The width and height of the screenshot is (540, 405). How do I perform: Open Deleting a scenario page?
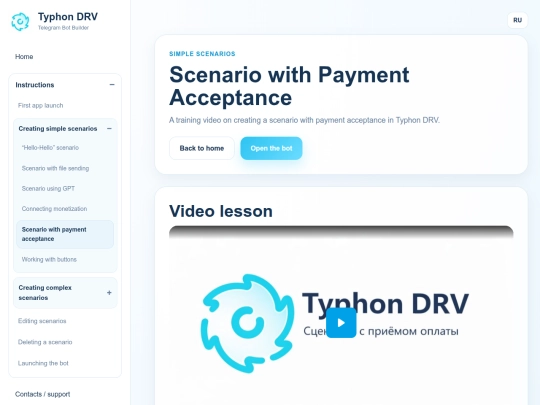point(45,342)
